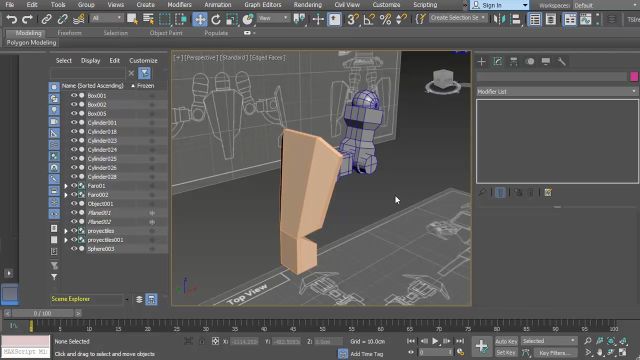Open the Modifiers menu
Viewport: 640px width, 360px height.
coord(180,5)
